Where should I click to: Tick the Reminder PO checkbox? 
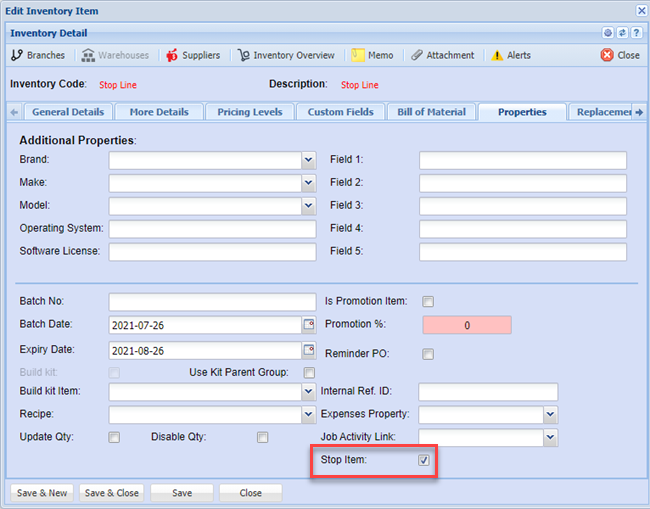428,354
